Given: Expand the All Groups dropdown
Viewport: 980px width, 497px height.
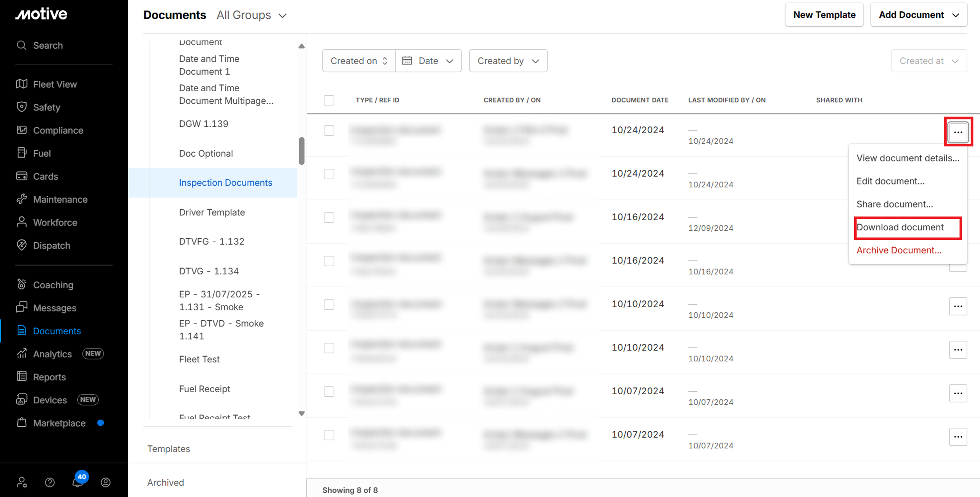Looking at the screenshot, I should point(252,15).
